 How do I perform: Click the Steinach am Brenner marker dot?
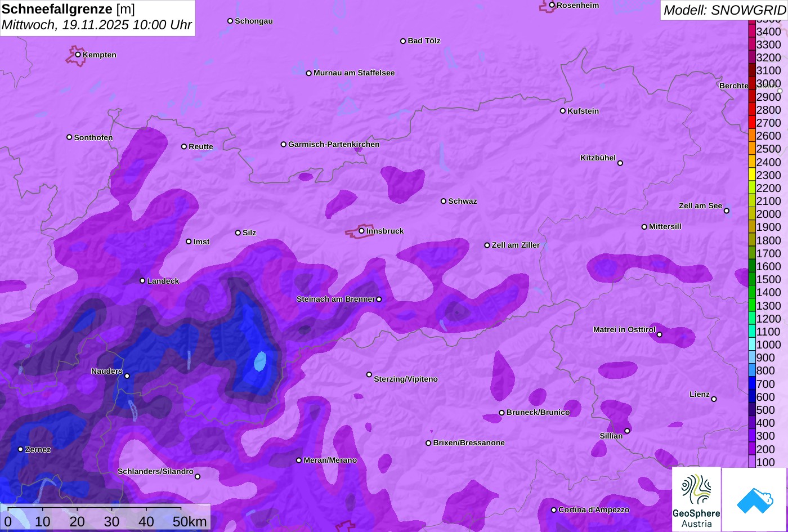pos(379,299)
